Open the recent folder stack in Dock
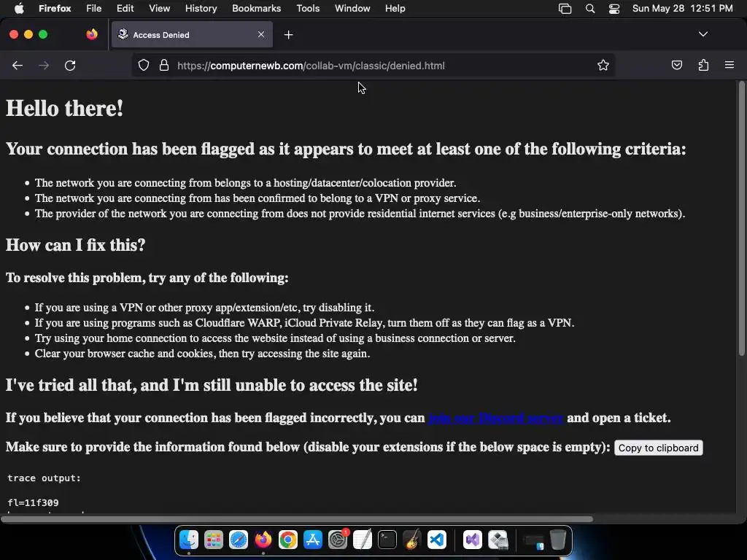747x560 pixels. click(x=533, y=540)
